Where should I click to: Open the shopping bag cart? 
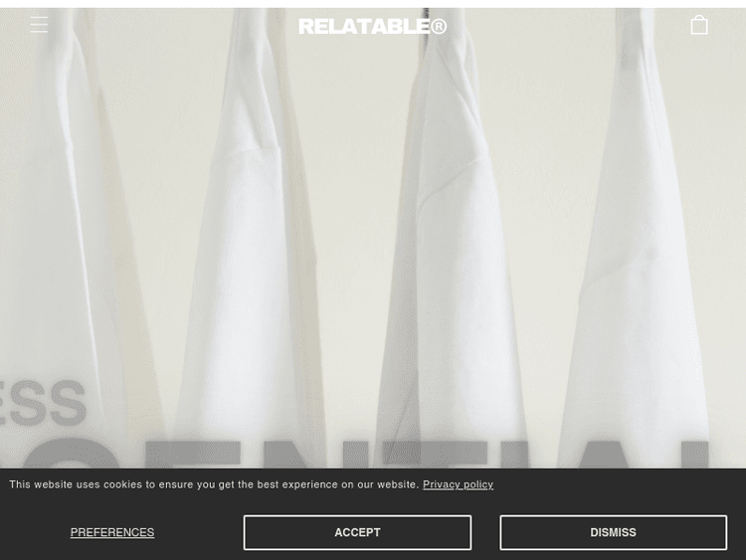[699, 25]
